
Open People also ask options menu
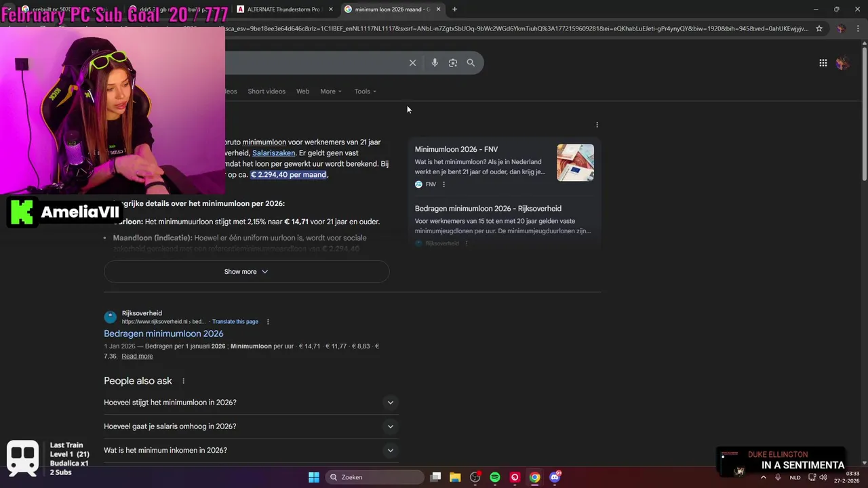pos(183,381)
